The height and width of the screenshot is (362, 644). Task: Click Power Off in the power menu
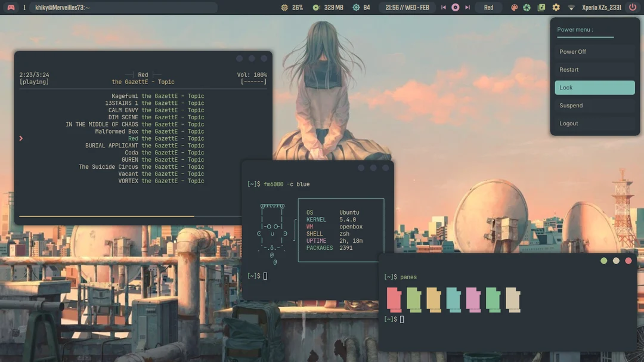click(594, 51)
